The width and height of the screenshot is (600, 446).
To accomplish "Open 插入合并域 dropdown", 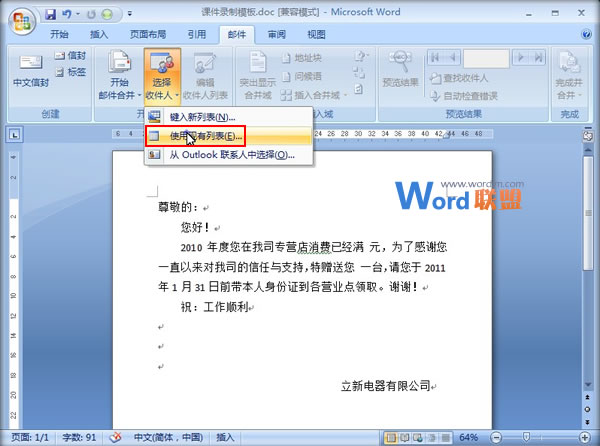I will click(x=314, y=95).
